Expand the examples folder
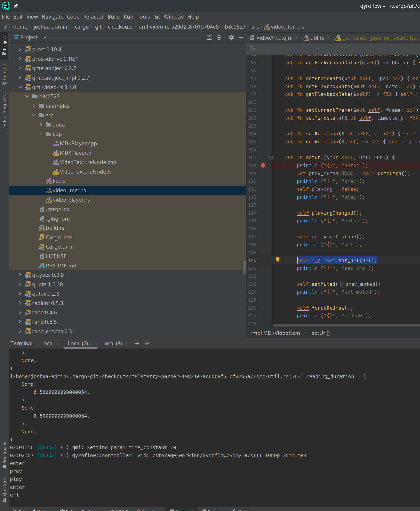 click(34, 106)
